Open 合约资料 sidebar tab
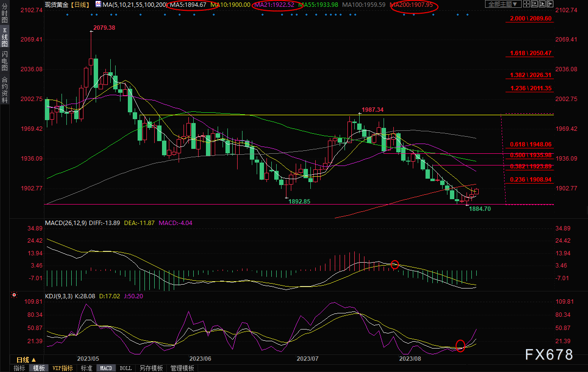This screenshot has height=372, width=588. click(x=5, y=90)
